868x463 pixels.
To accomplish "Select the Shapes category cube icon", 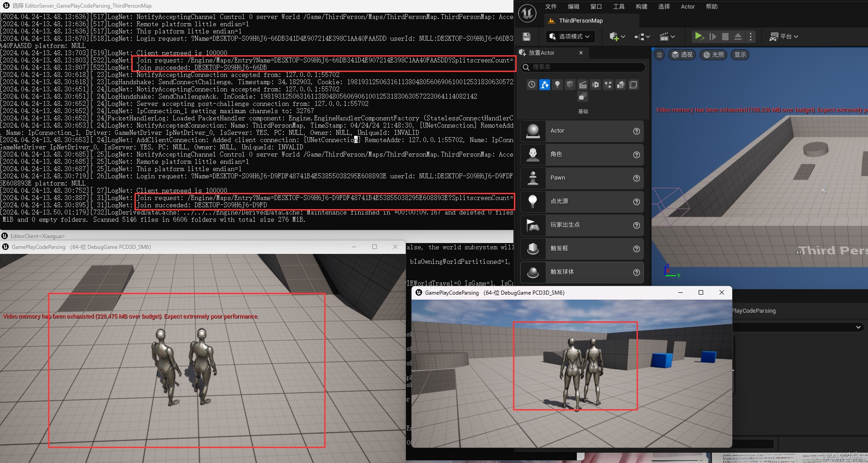I will pyautogui.click(x=570, y=85).
